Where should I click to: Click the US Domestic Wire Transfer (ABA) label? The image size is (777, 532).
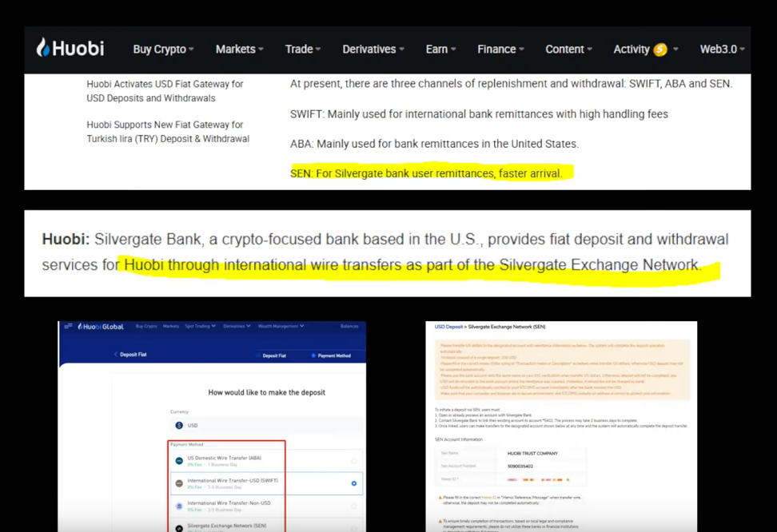225,459
